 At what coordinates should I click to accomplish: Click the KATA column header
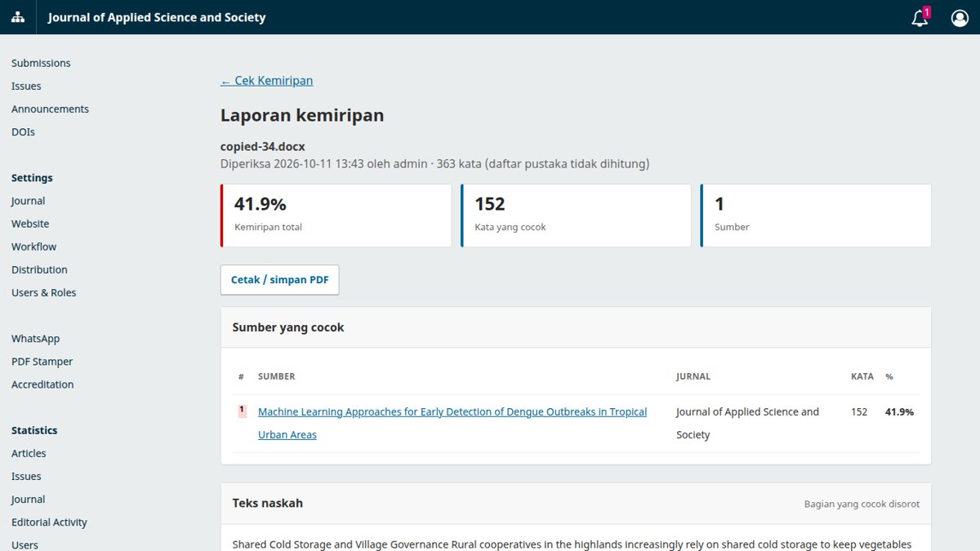pyautogui.click(x=862, y=376)
